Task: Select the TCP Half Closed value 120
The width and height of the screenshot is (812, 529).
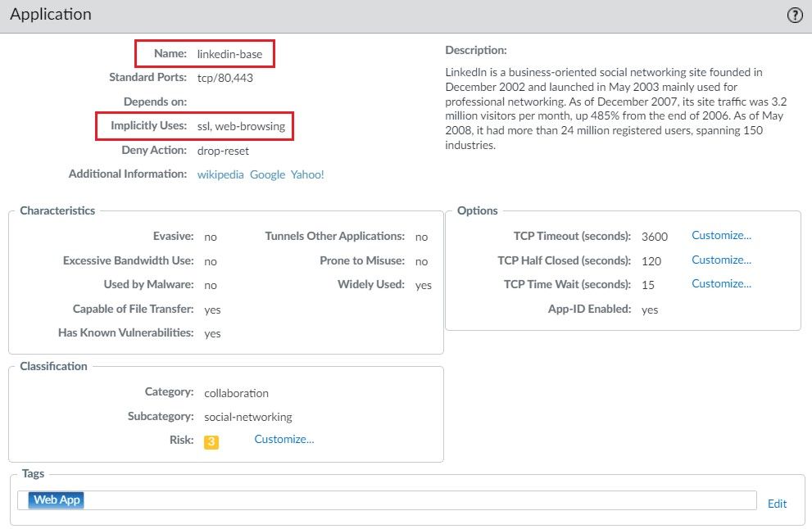Action: click(x=651, y=261)
